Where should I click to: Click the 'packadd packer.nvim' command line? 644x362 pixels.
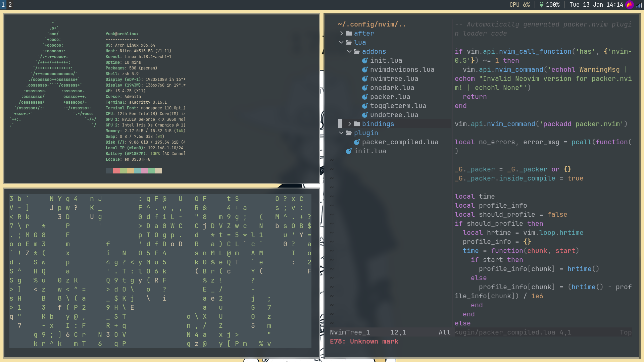point(541,124)
